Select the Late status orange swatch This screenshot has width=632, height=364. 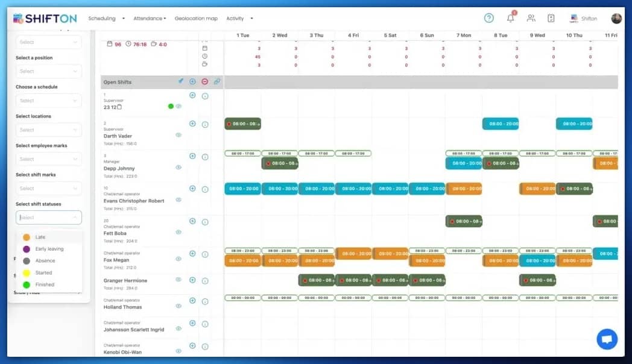coord(25,237)
